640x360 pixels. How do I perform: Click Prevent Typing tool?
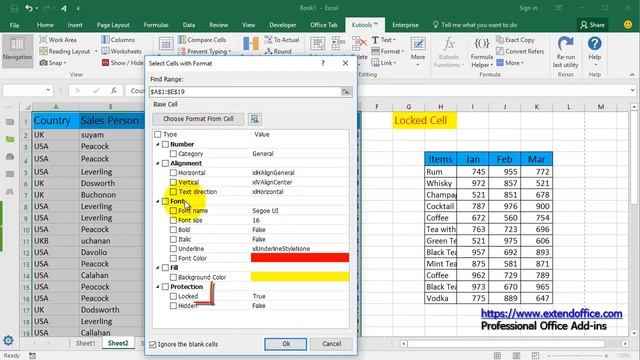point(204,51)
